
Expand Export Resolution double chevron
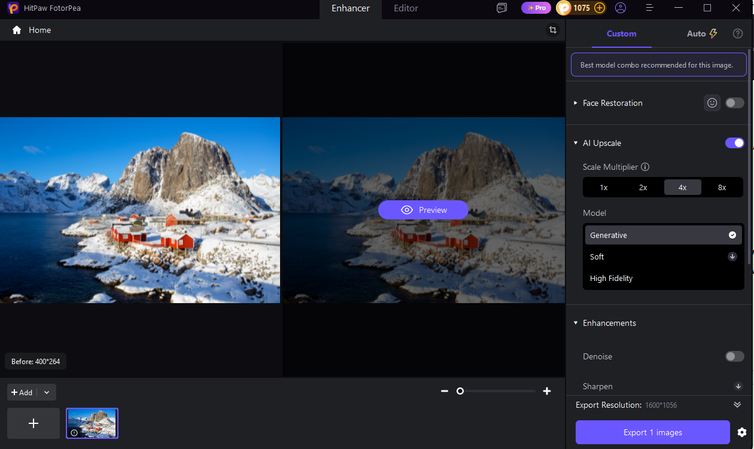click(x=737, y=405)
